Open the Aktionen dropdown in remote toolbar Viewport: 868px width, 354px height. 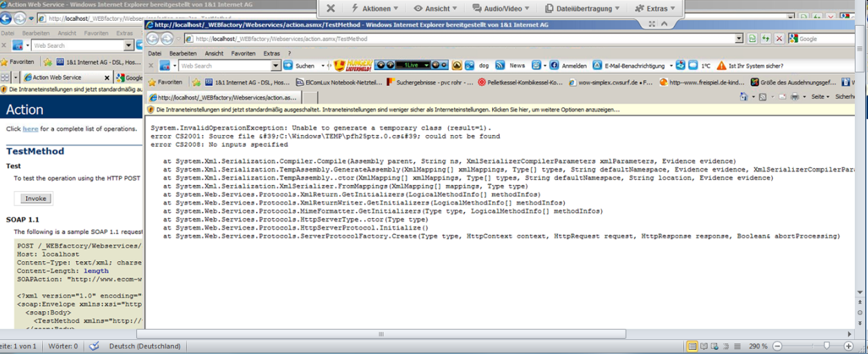(374, 8)
